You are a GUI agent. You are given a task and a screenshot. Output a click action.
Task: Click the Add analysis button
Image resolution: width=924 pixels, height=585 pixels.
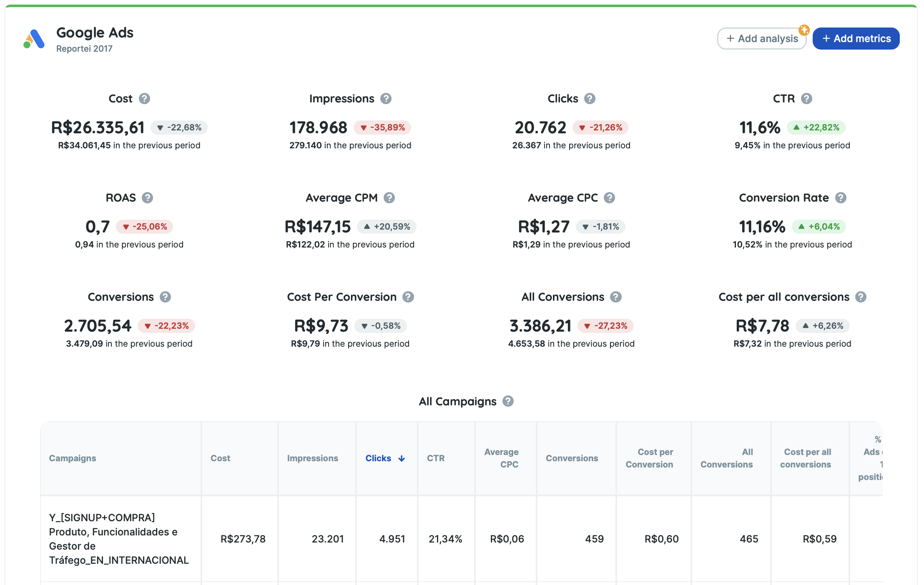click(x=762, y=39)
